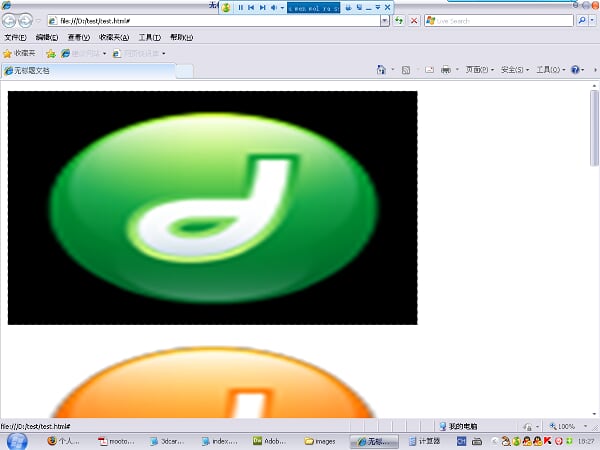Viewport: 600px width, 450px height.
Task: Click the red K tray icon
Action: (548, 441)
